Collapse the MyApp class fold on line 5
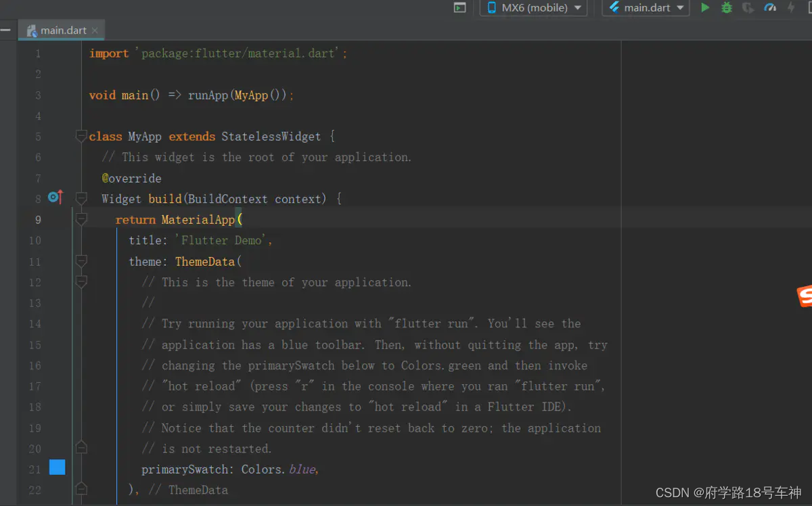 point(81,136)
